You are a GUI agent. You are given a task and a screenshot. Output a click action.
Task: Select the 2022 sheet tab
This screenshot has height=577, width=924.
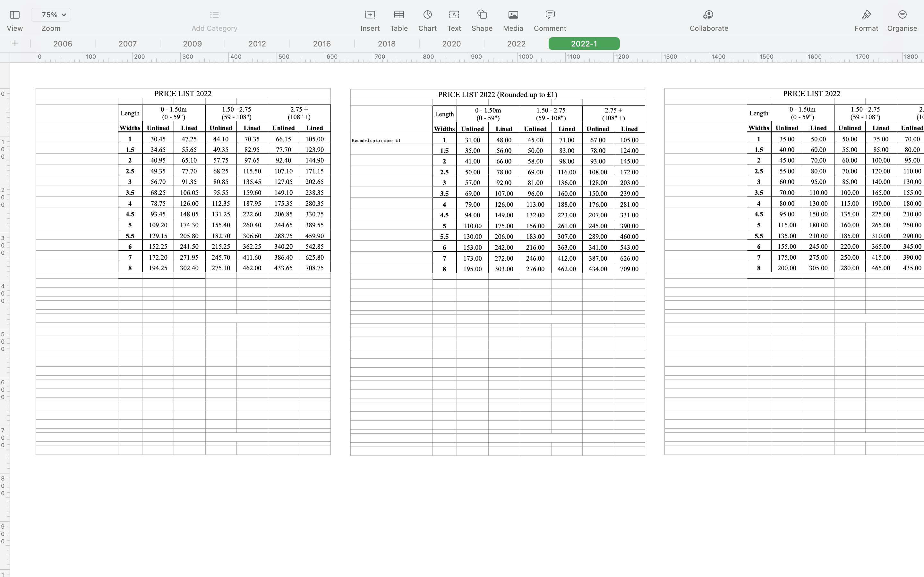[x=516, y=44]
